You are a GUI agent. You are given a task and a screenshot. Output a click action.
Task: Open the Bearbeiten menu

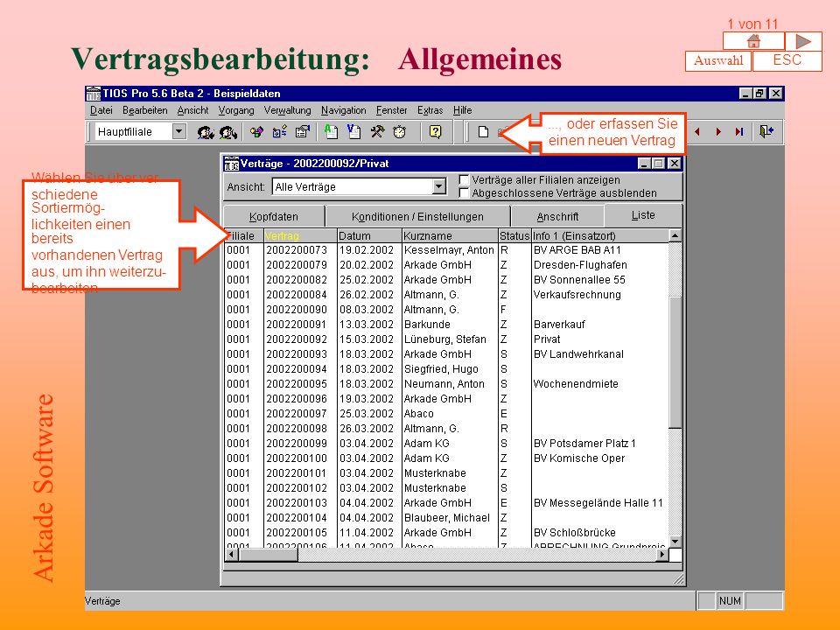pyautogui.click(x=144, y=110)
